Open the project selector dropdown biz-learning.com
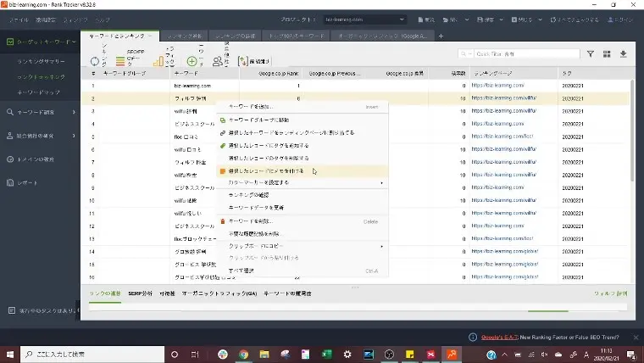Screen dimensions: 644x363 tap(360, 18)
